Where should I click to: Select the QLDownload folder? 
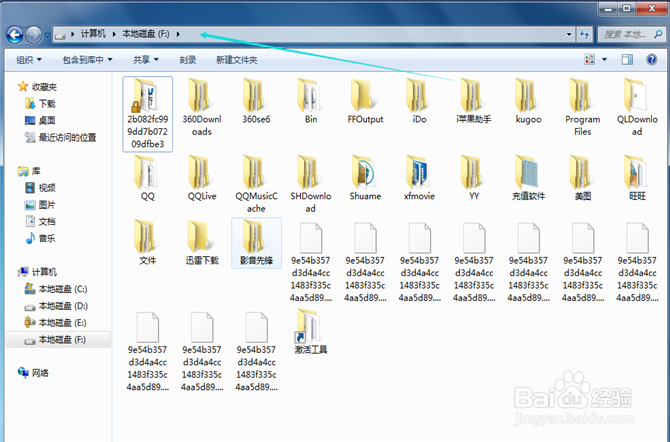tap(637, 107)
